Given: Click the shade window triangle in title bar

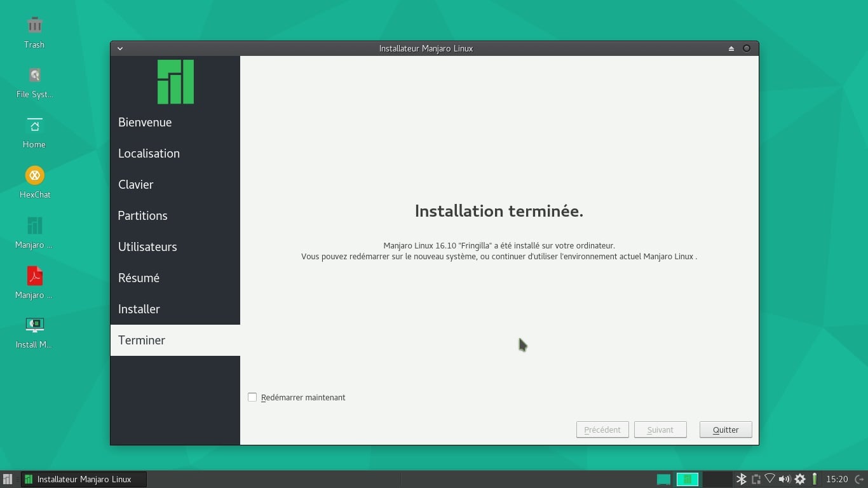Looking at the screenshot, I should pyautogui.click(x=731, y=48).
